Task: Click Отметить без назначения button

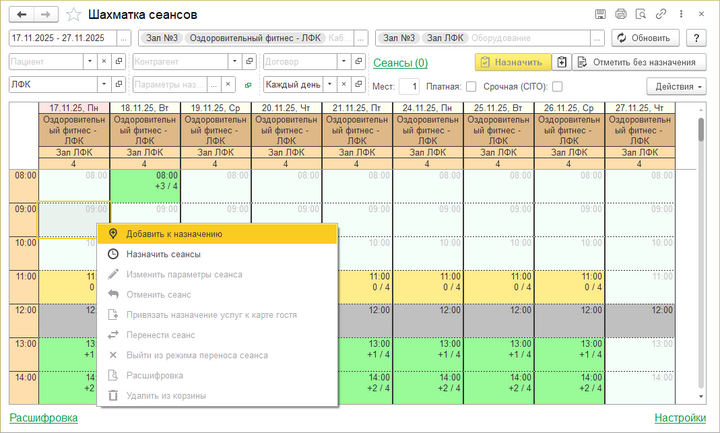Action: point(639,62)
